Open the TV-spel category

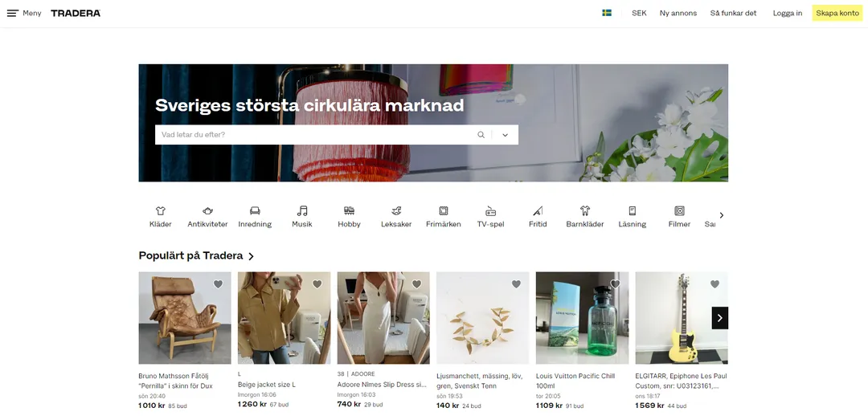click(490, 217)
